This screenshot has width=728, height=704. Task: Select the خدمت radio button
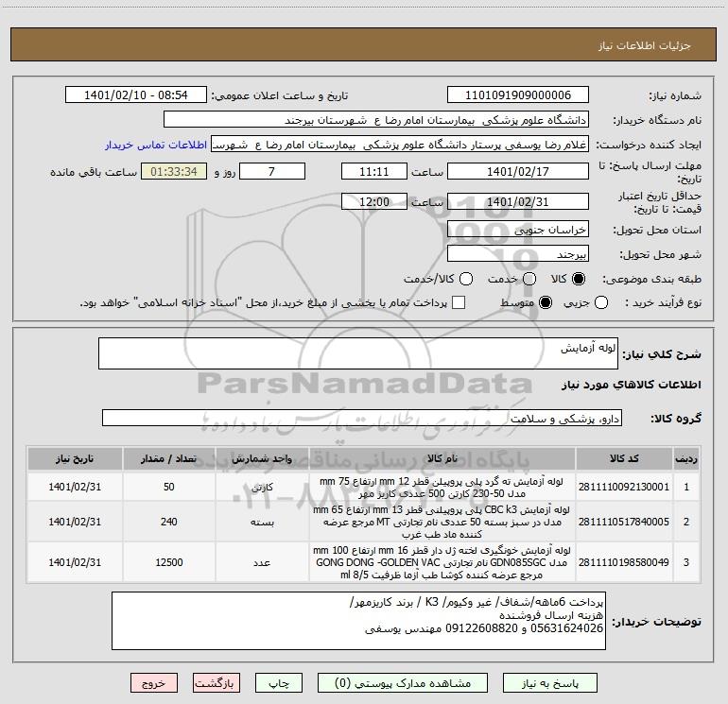(529, 279)
